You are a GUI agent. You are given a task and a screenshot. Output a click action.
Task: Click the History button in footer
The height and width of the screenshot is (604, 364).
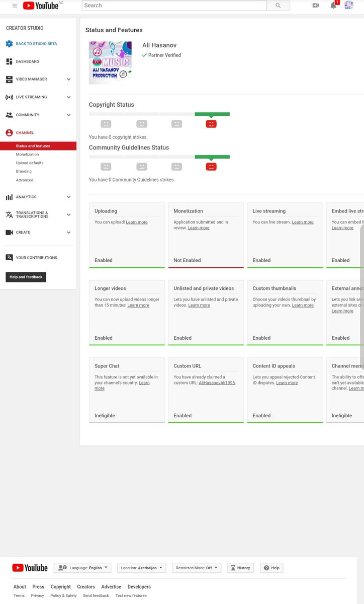pyautogui.click(x=240, y=568)
